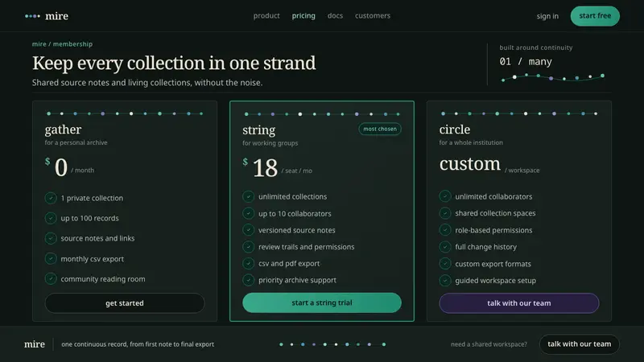The image size is (644, 362).
Task: Click check icon beside priority archive support
Action: pos(248,280)
